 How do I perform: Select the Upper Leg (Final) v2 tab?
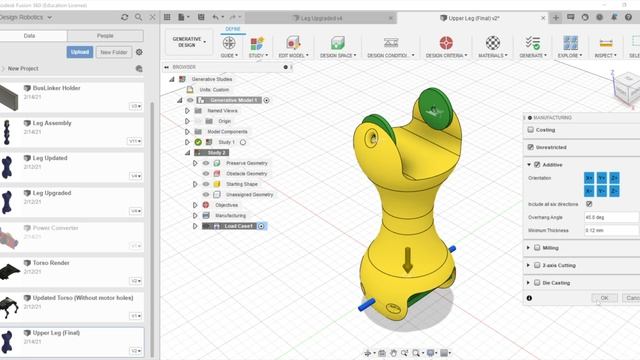click(x=470, y=18)
